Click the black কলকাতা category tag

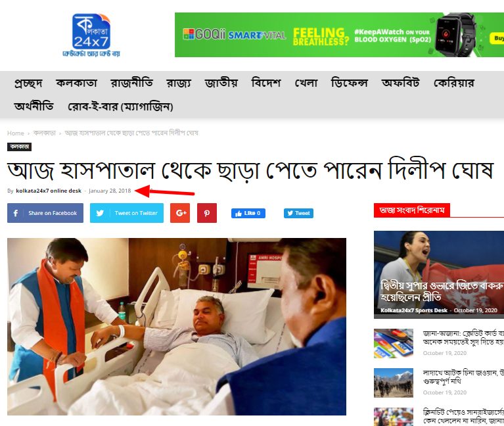[x=19, y=147]
